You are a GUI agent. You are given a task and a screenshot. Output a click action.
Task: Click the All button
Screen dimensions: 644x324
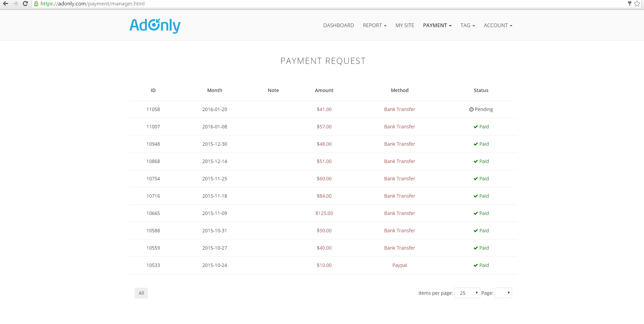(x=141, y=293)
